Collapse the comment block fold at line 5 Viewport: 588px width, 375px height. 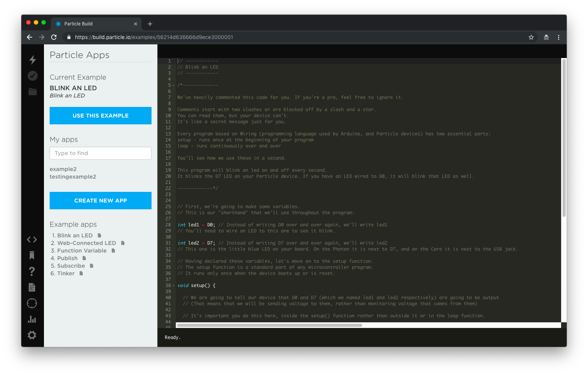[x=174, y=85]
